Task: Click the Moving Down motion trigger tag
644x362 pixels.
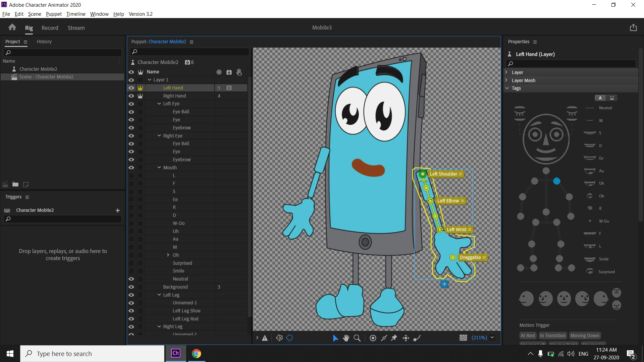Action: pos(585,336)
